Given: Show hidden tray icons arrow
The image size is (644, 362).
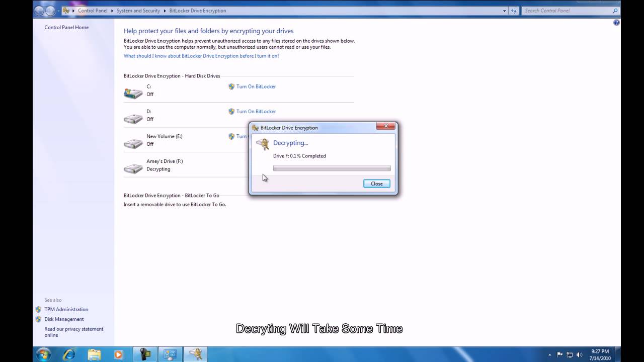Looking at the screenshot, I should coord(549,354).
